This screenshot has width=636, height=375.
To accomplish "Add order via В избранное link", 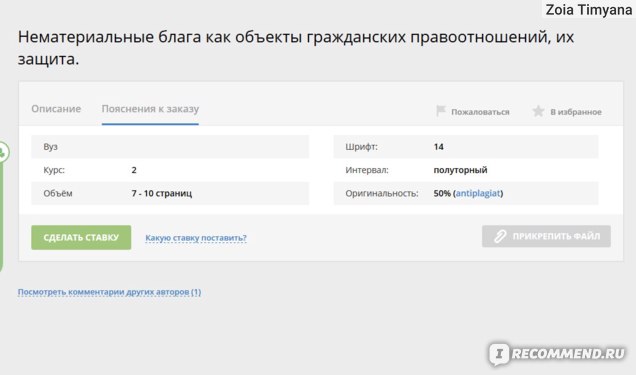I will 576,112.
